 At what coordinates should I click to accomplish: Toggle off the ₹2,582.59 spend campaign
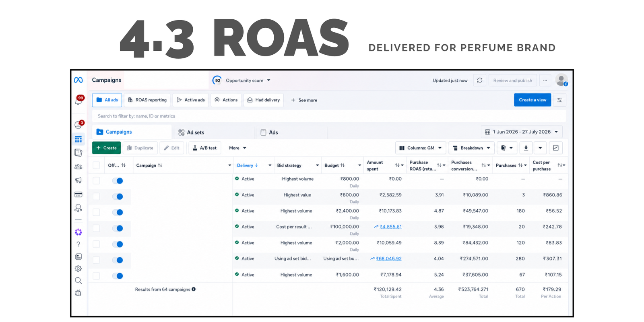[118, 196]
